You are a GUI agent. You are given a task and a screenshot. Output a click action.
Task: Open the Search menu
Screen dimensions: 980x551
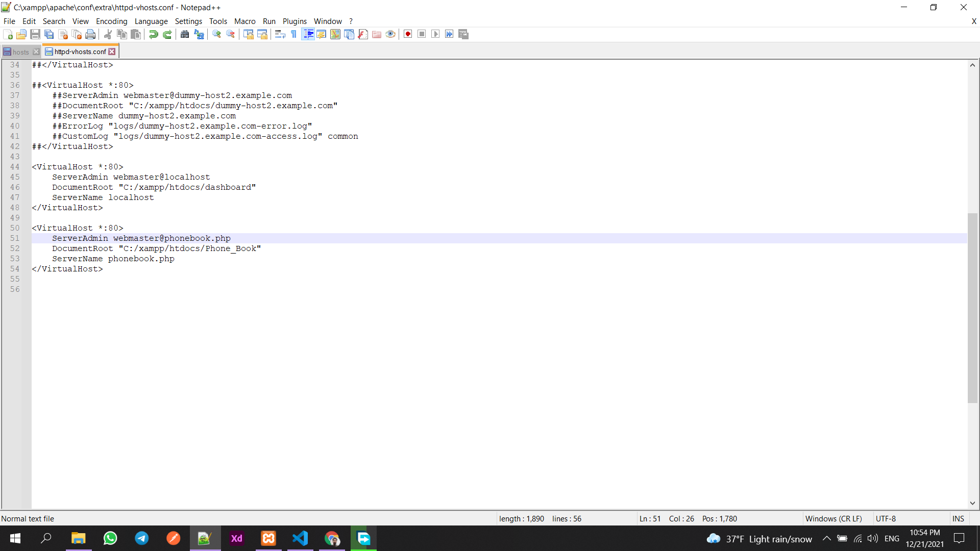tap(54, 21)
